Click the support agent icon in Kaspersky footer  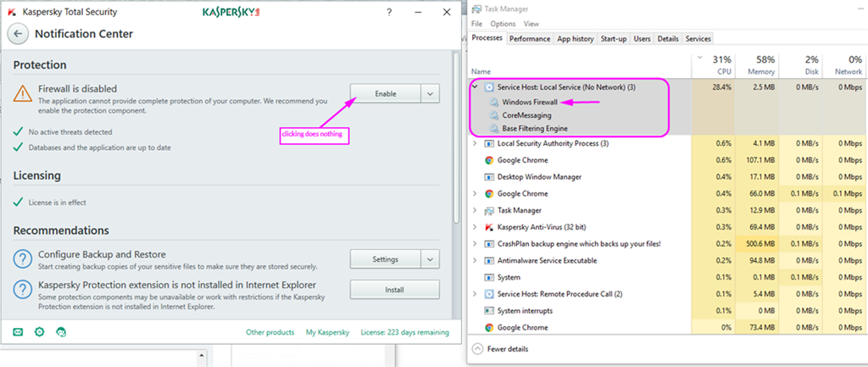[x=61, y=332]
